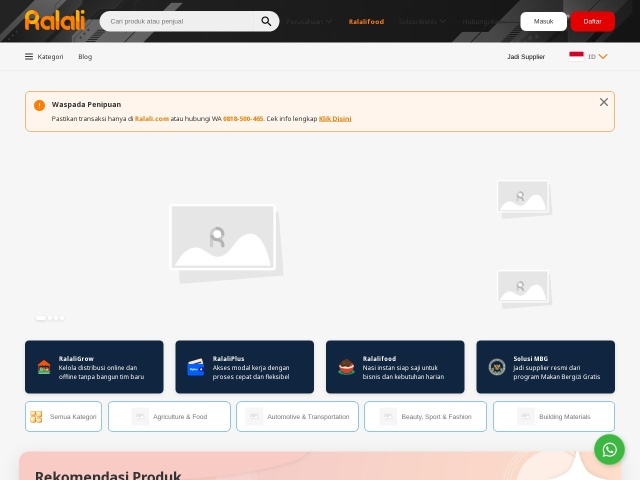The image size is (640, 480).
Task: Click the red Daftar button
Action: coord(592,21)
